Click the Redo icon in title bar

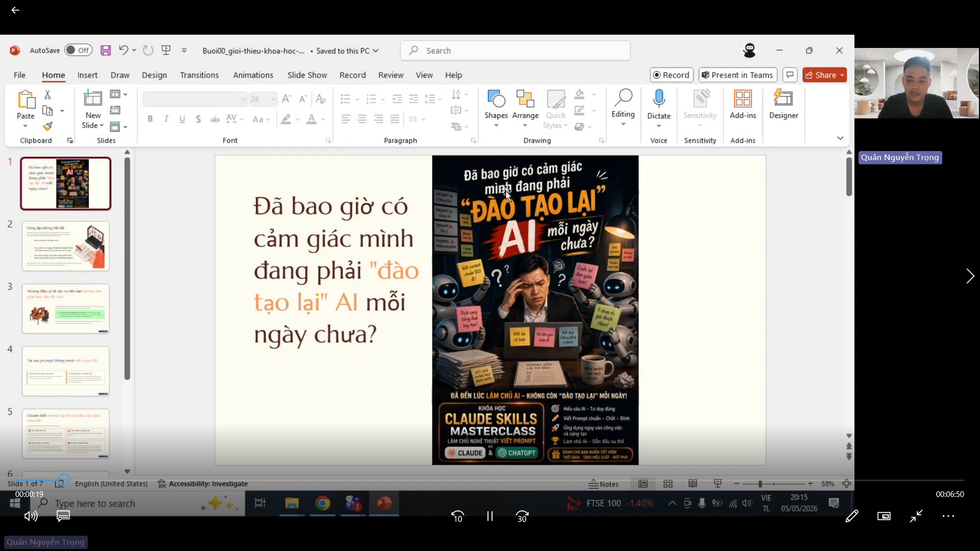click(x=148, y=50)
